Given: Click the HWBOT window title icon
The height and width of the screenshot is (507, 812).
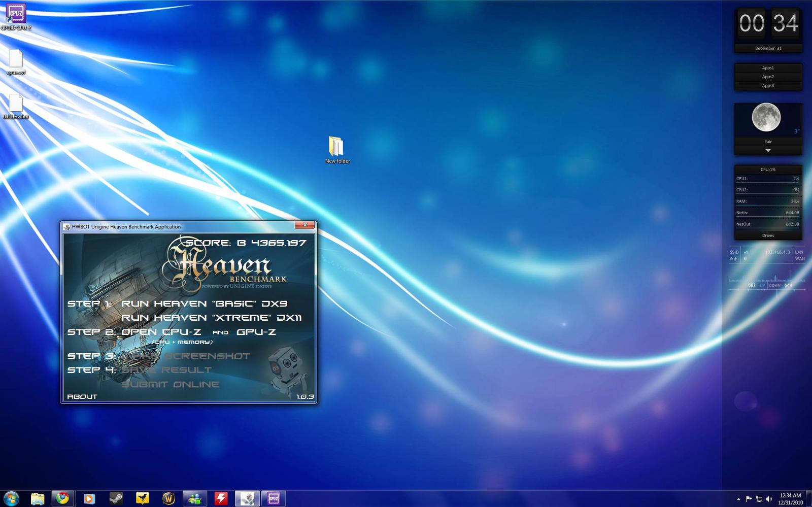Looking at the screenshot, I should [x=66, y=227].
